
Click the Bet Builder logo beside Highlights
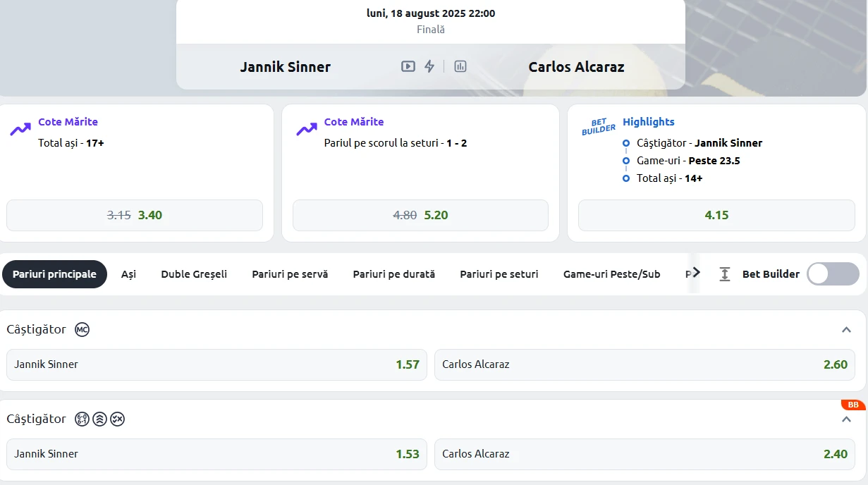pyautogui.click(x=599, y=127)
